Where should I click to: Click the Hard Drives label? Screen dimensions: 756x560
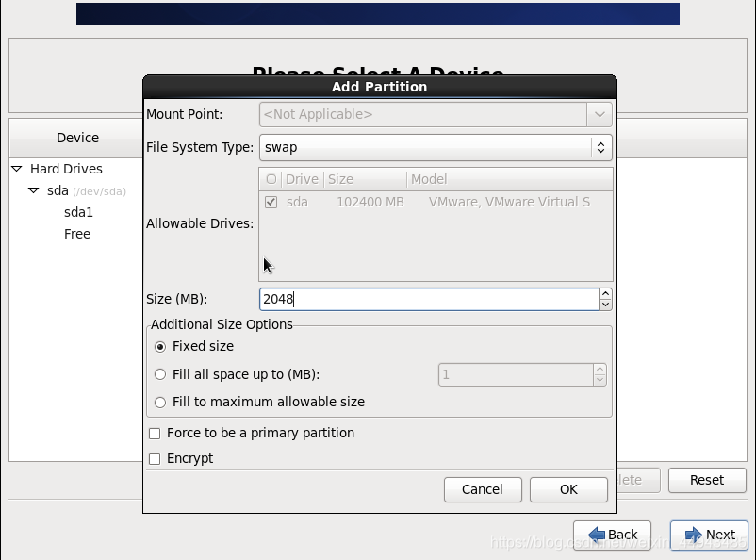(67, 169)
